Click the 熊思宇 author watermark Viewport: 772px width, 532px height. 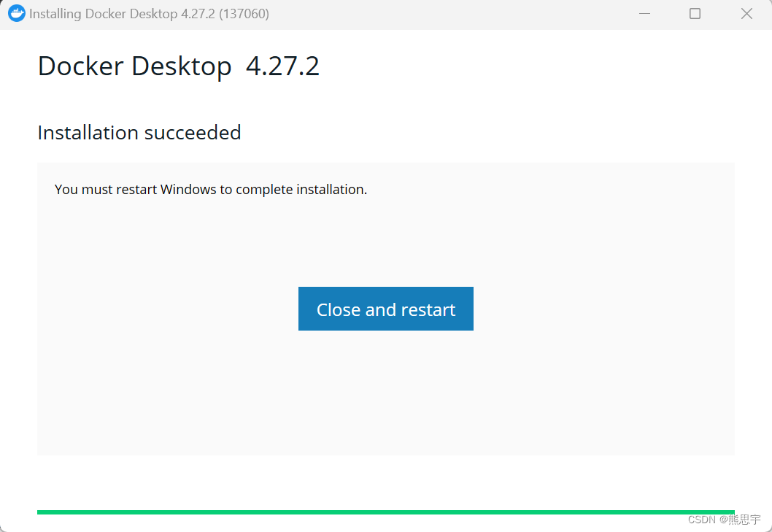click(x=744, y=520)
